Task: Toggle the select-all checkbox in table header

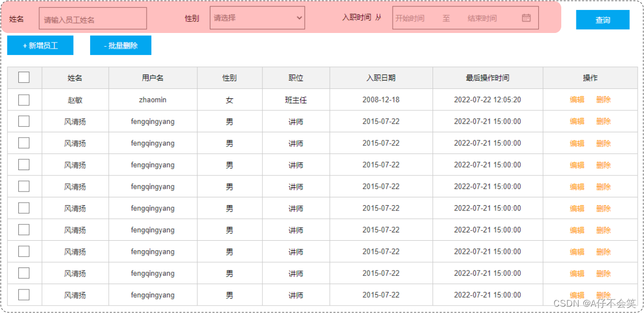Action: pos(24,77)
